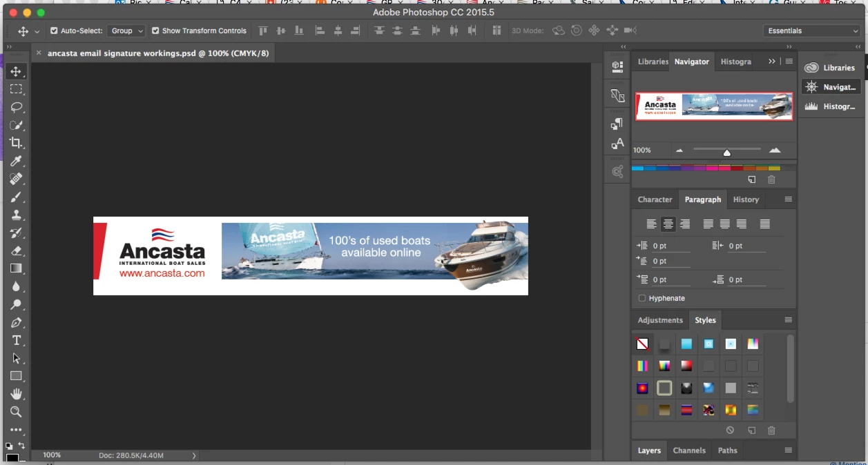Set paragraph to right align text
This screenshot has height=465, width=868.
(x=685, y=224)
